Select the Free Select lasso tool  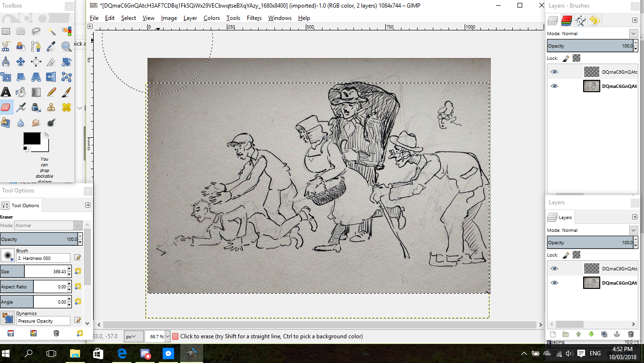click(36, 31)
